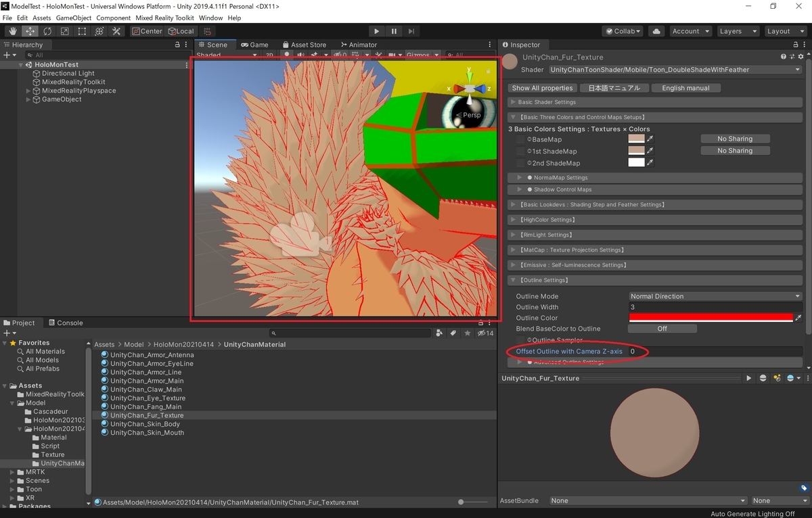Toggle Local handle rotation button
The width and height of the screenshot is (812, 518).
pyautogui.click(x=181, y=31)
